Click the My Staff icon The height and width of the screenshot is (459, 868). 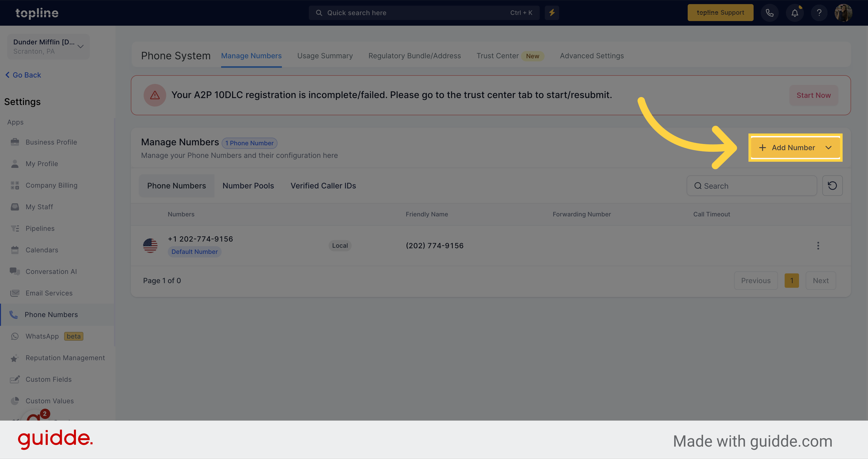(x=15, y=207)
